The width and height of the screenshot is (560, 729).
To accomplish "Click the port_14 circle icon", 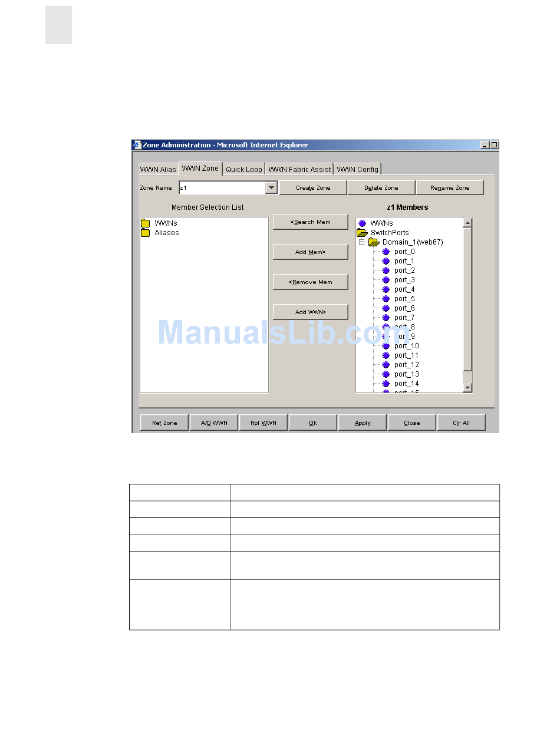I will pyautogui.click(x=386, y=384).
